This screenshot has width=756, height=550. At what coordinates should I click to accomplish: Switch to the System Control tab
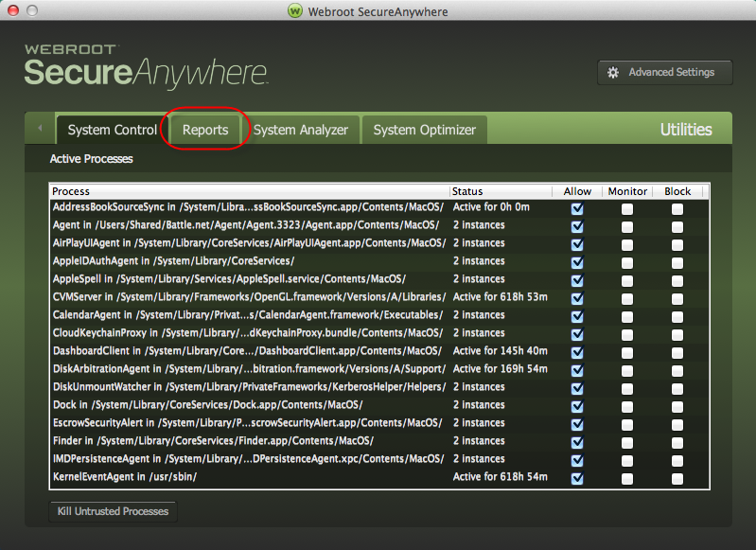point(112,130)
